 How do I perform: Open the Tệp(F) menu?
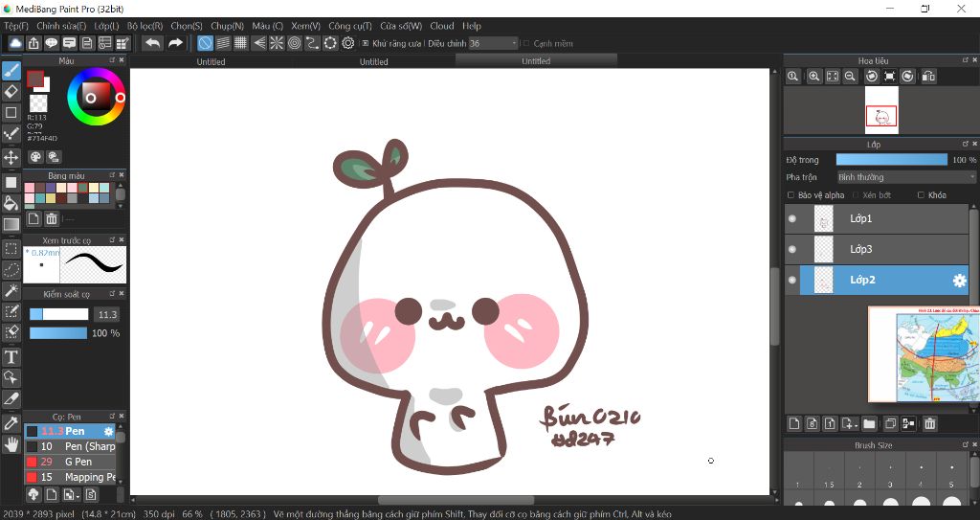(16, 26)
